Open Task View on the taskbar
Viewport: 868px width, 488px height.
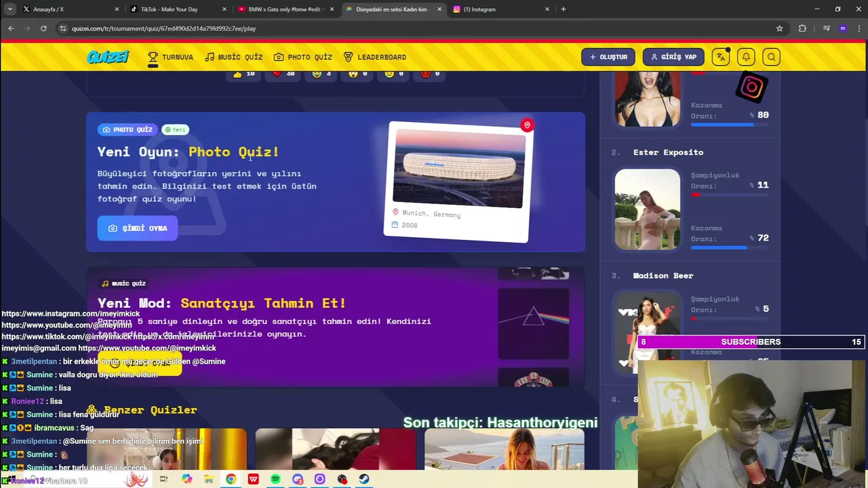163,479
